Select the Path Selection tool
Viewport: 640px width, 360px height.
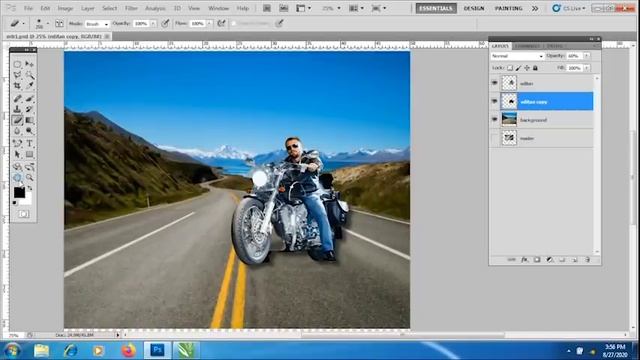(17, 155)
